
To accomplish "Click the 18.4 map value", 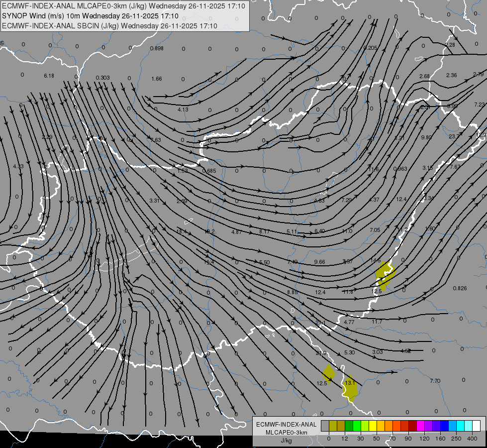I will click(182, 231).
